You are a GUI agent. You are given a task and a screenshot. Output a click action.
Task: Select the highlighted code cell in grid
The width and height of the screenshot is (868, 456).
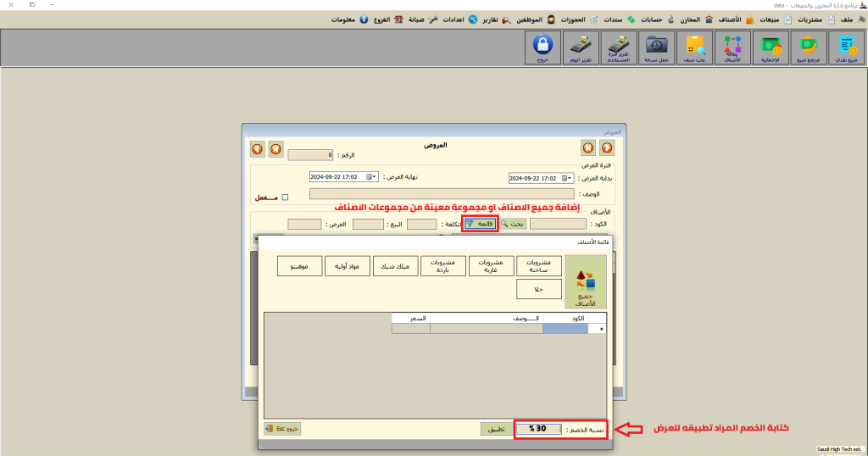(x=565, y=329)
